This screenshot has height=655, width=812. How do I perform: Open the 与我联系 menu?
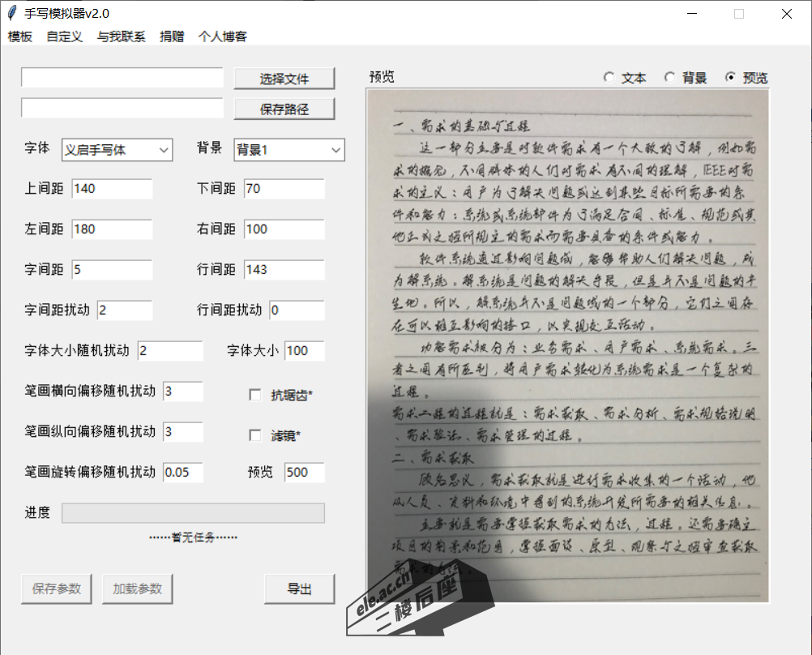[121, 36]
